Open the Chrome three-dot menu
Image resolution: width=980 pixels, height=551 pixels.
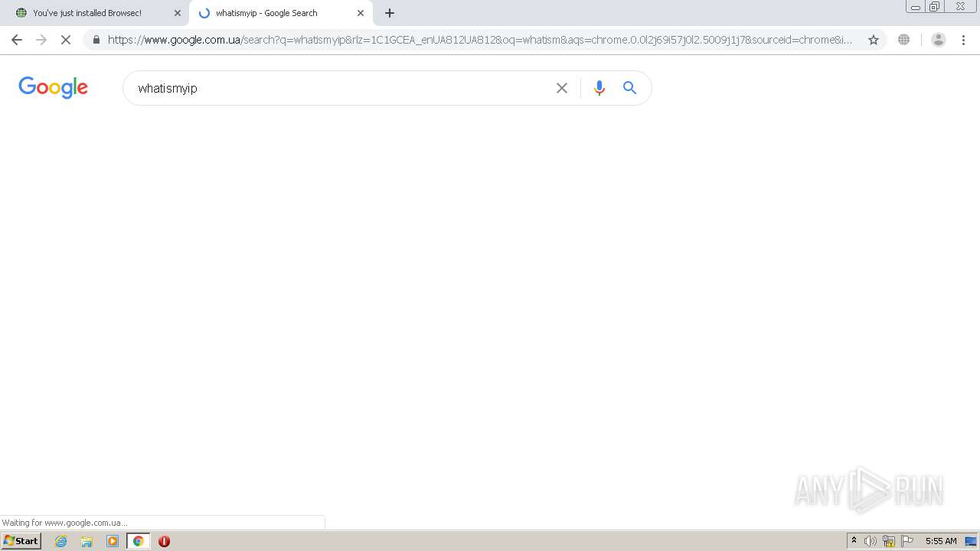(964, 40)
